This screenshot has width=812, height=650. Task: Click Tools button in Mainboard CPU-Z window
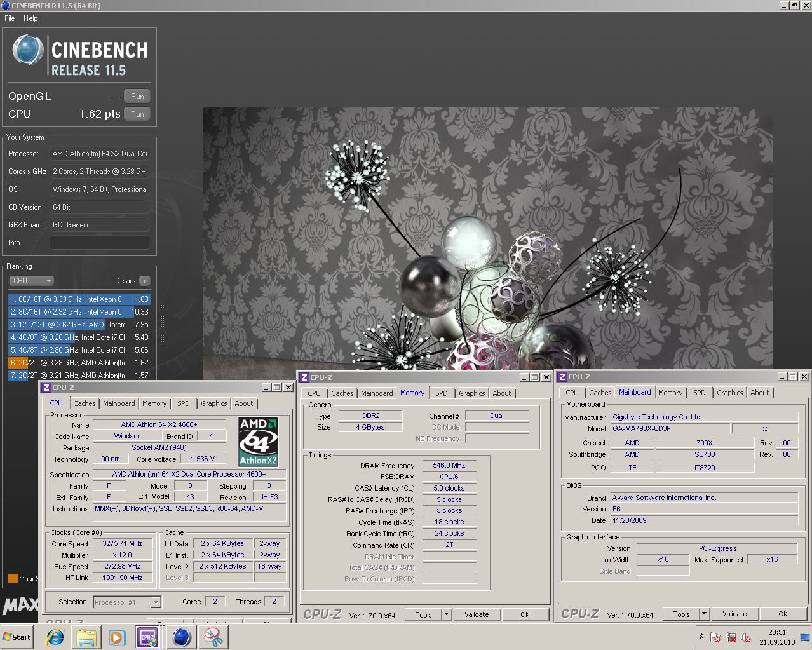(681, 614)
